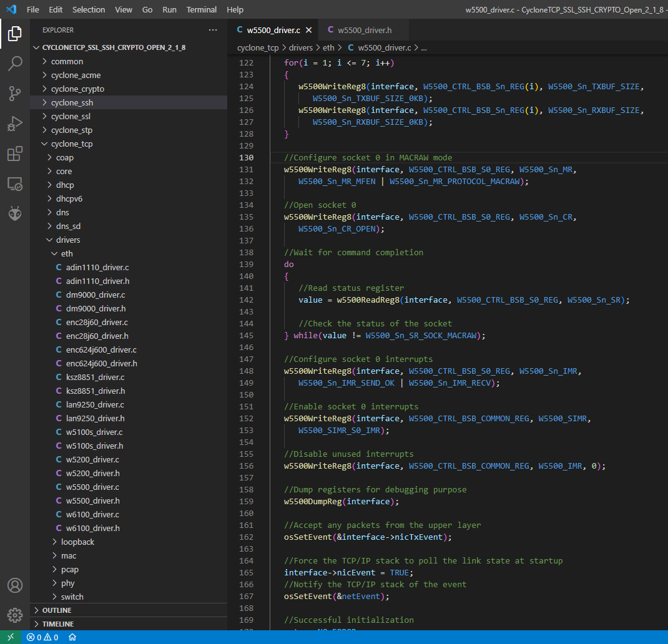Screen dimensions: 668x644
Task: Collapse the eth folder
Action: [129, 253]
